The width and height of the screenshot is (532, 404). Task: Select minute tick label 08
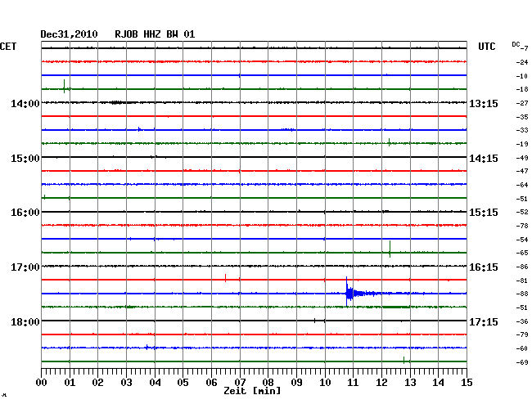point(268,382)
